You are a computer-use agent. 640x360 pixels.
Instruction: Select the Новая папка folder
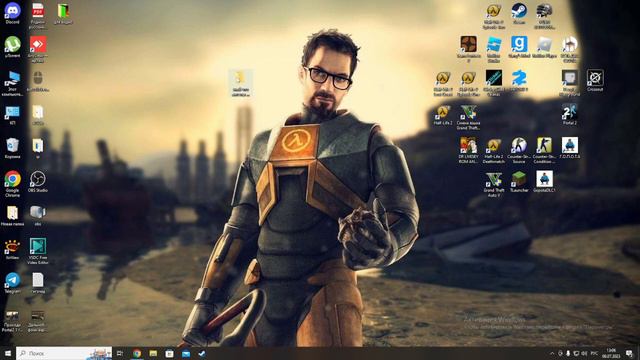point(12,215)
